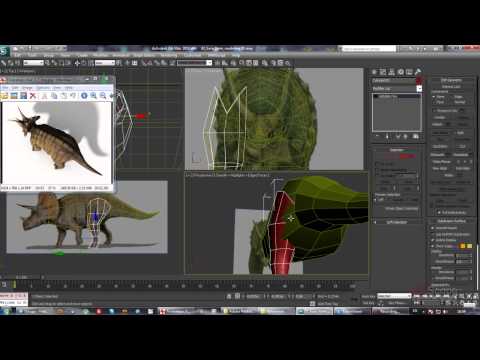
Task: Open the Display panel tab
Action: click(409, 72)
